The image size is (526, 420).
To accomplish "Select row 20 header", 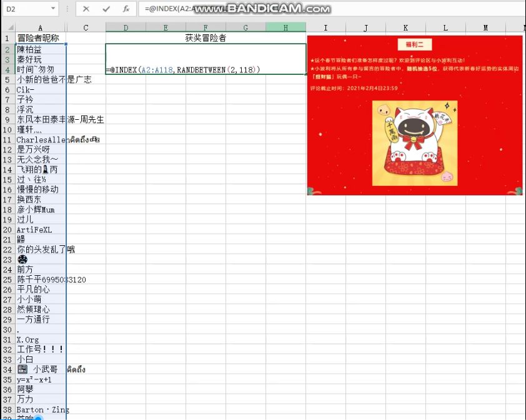I will pyautogui.click(x=7, y=230).
